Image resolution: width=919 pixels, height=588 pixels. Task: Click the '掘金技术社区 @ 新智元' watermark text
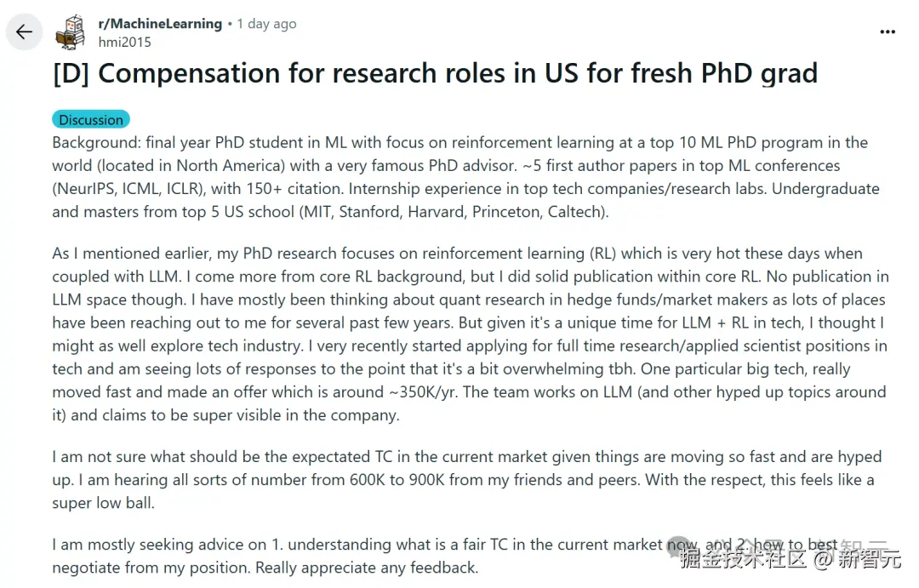(790, 560)
